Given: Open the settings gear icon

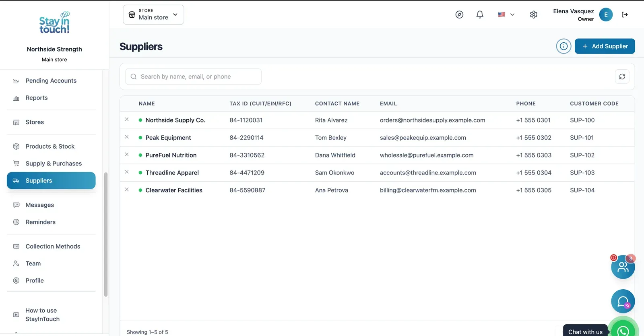Looking at the screenshot, I should click(x=534, y=15).
